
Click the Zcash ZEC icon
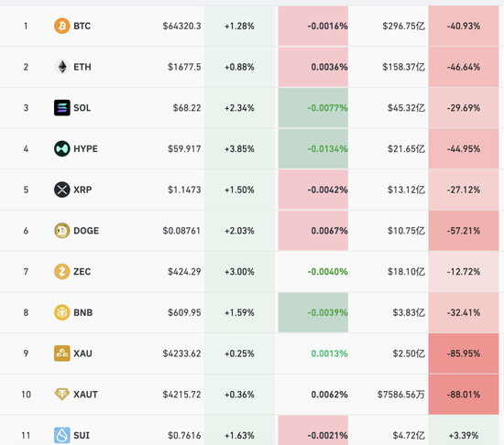tap(62, 271)
